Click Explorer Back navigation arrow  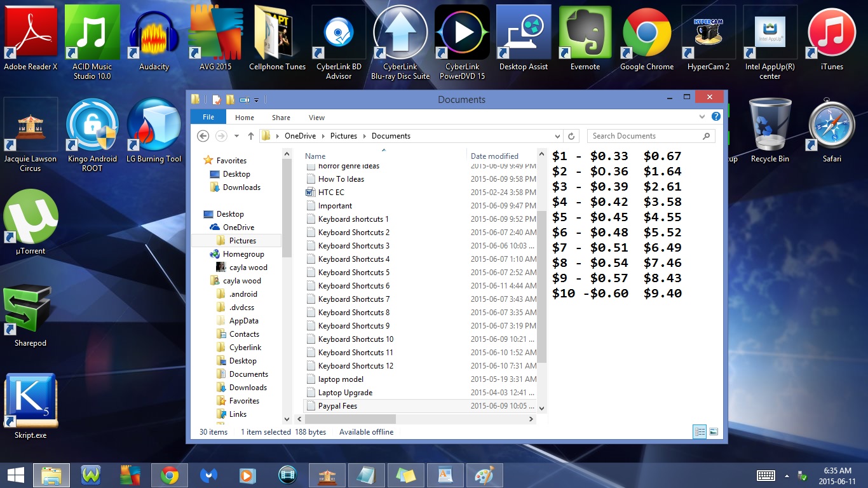(x=203, y=136)
